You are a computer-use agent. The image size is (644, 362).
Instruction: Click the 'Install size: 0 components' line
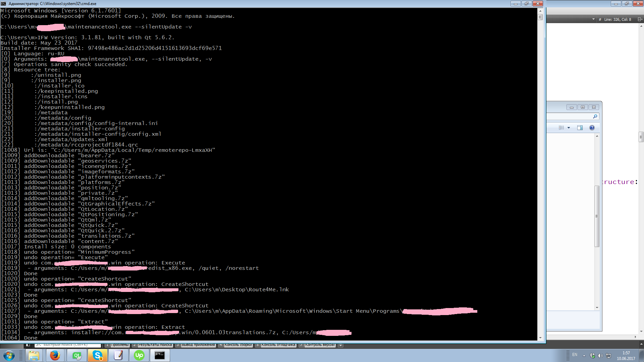click(x=56, y=247)
